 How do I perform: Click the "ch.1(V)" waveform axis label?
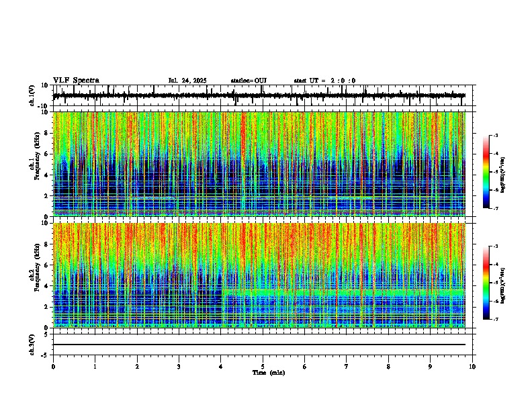click(32, 95)
